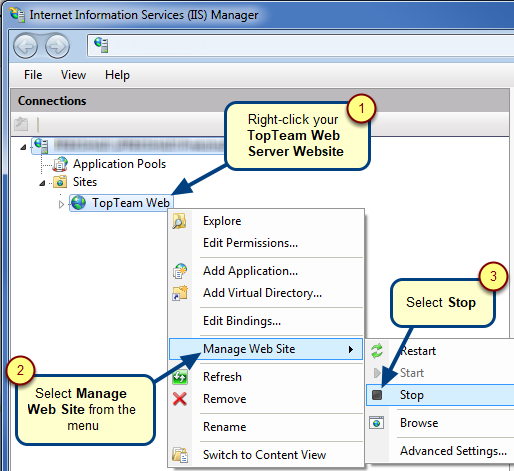This screenshot has width=514, height=471.
Task: Open the Manage Web Site submenu
Action: 266,349
